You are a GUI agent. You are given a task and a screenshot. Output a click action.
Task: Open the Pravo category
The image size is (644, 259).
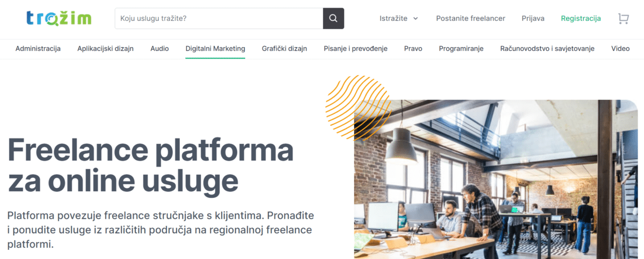413,48
